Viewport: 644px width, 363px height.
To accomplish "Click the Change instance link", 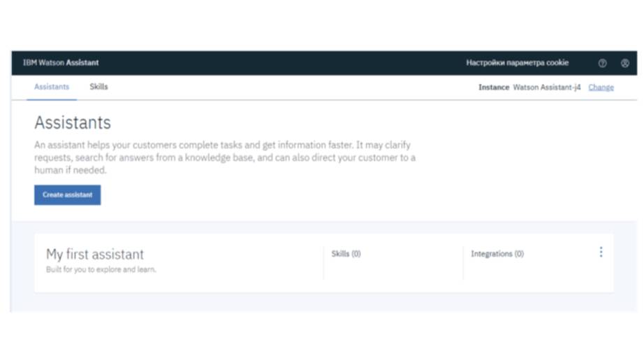I will tap(601, 87).
